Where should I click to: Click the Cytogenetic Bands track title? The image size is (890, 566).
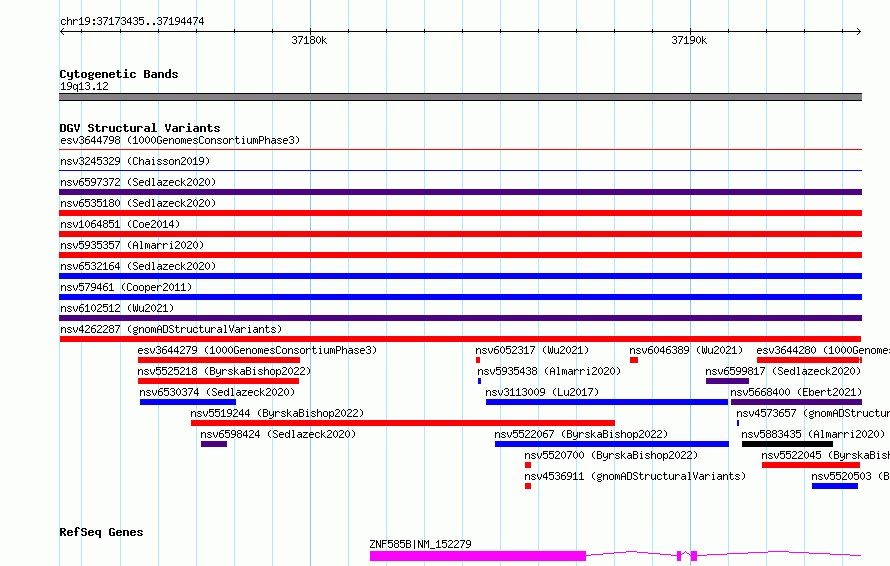[x=119, y=74]
